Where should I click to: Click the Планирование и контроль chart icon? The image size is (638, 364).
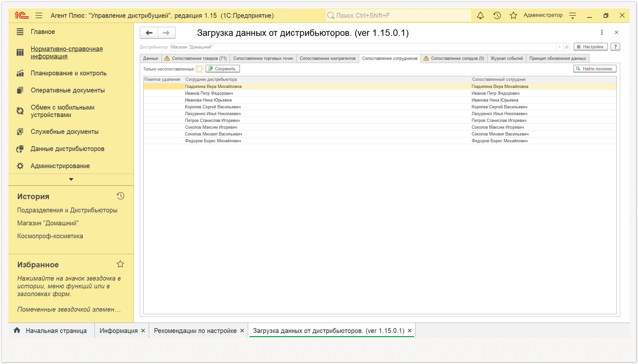(20, 73)
